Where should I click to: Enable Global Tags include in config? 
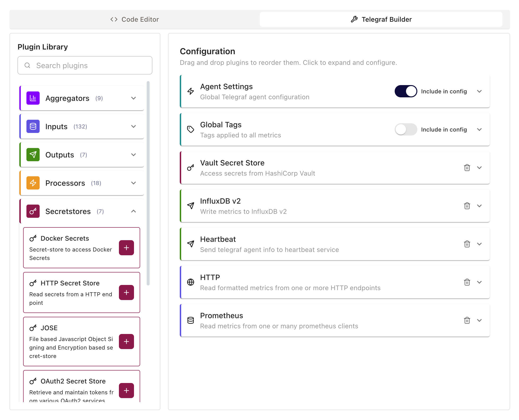(x=406, y=129)
